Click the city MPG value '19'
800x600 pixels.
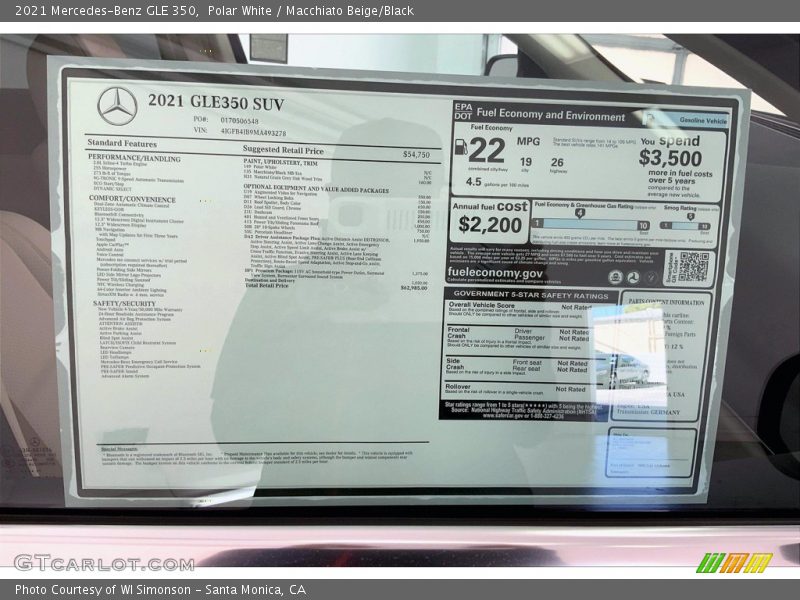point(526,162)
